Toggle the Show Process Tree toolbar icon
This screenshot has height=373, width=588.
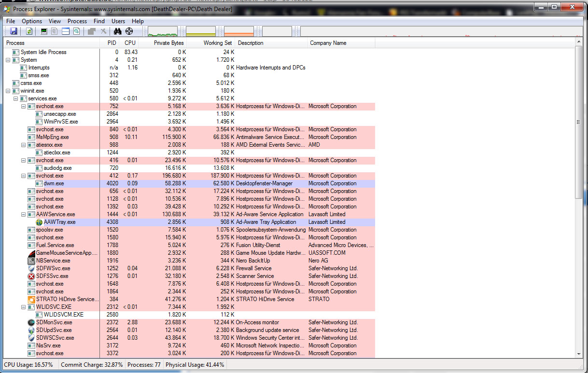click(55, 31)
